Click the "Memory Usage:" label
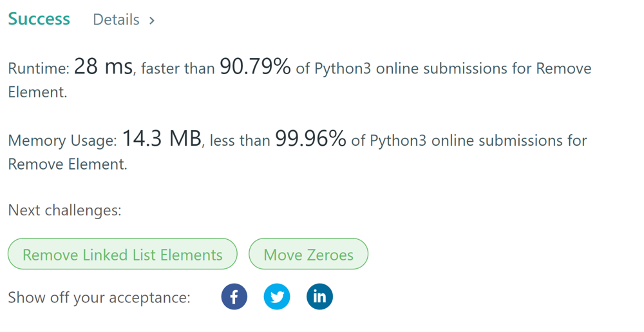The width and height of the screenshot is (644, 332). click(x=62, y=141)
